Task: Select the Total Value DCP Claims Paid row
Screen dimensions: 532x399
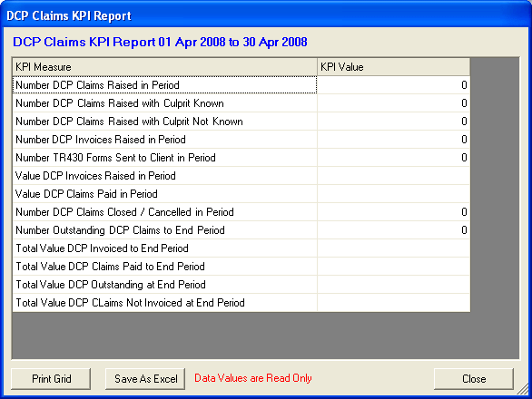Action: (x=241, y=267)
